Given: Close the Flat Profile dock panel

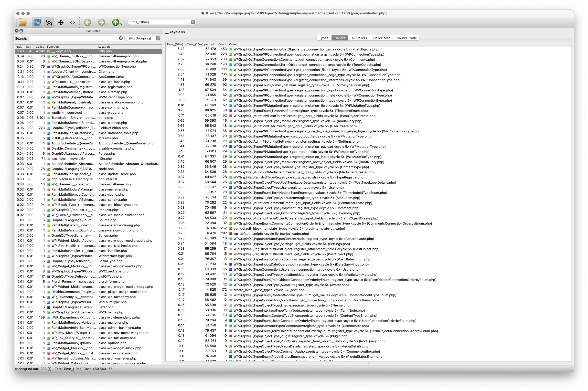Looking at the screenshot, I should tap(17, 31).
